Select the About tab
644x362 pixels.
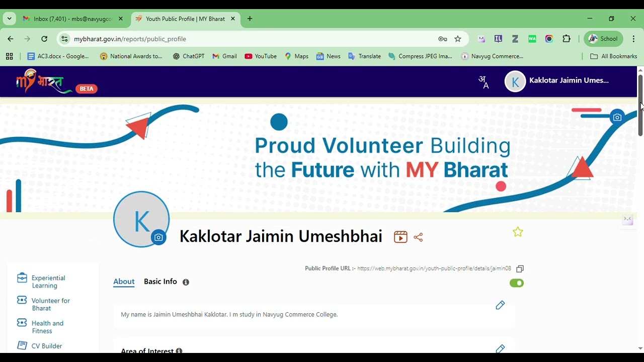[x=124, y=282]
